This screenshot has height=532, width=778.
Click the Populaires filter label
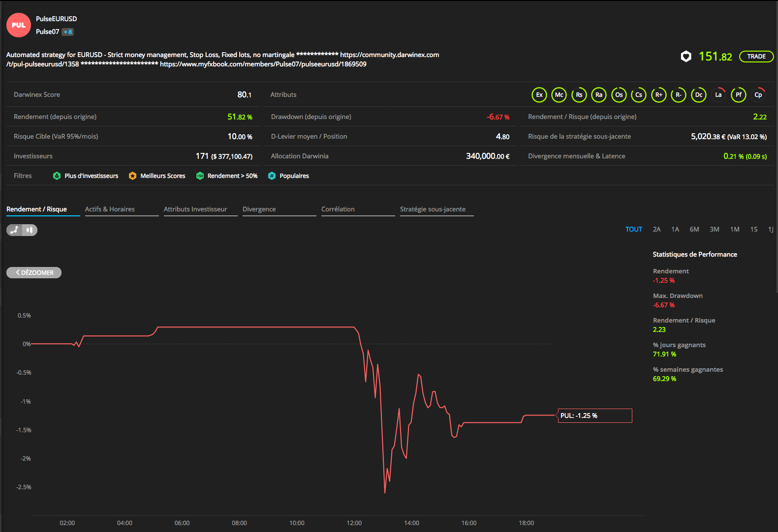(294, 176)
